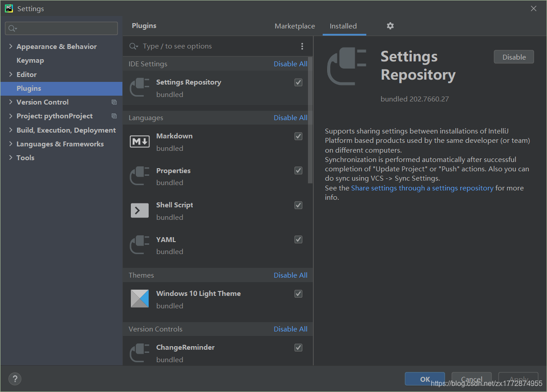Click Disable All for Themes
This screenshot has height=392, width=547.
click(x=291, y=275)
